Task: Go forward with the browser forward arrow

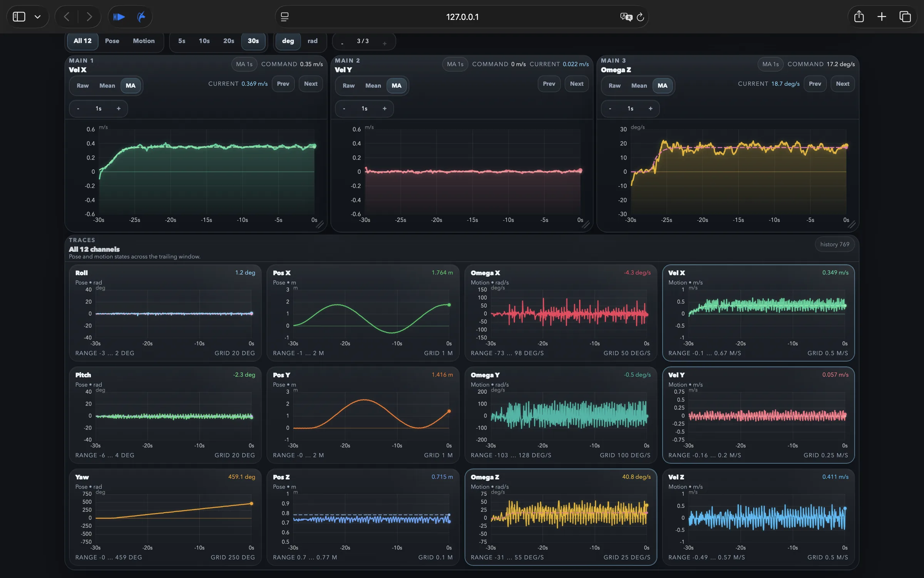Action: [89, 17]
